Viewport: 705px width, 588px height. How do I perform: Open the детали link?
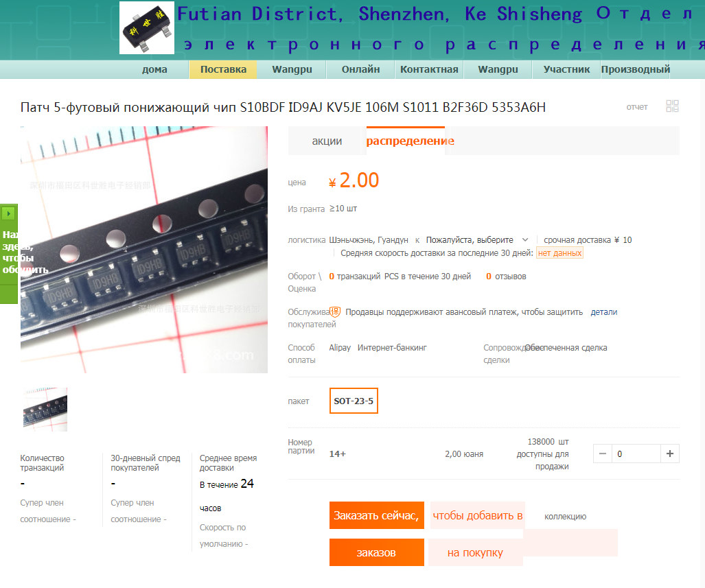603,312
